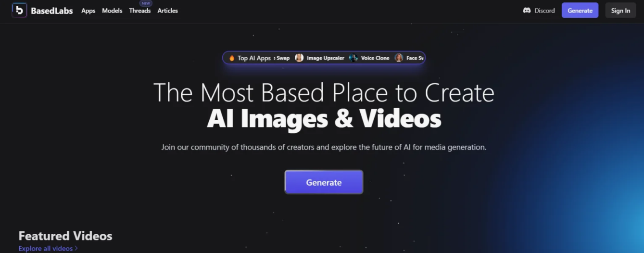Open the Articles page from the navbar
644x253 pixels.
point(167,11)
